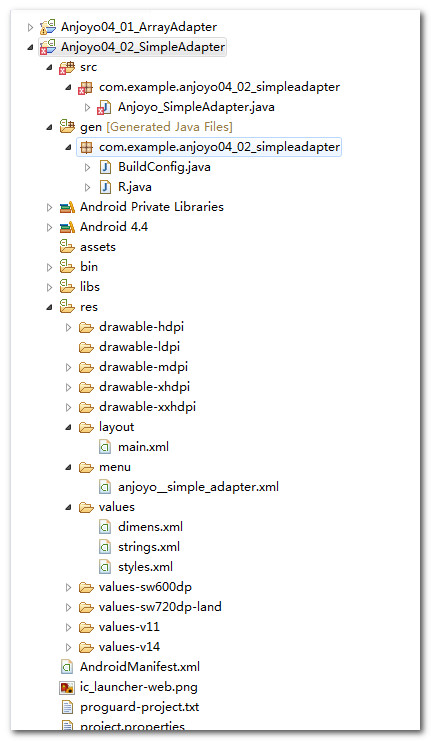
Task: Expand the values-sw600dp folder
Action: coord(69,587)
